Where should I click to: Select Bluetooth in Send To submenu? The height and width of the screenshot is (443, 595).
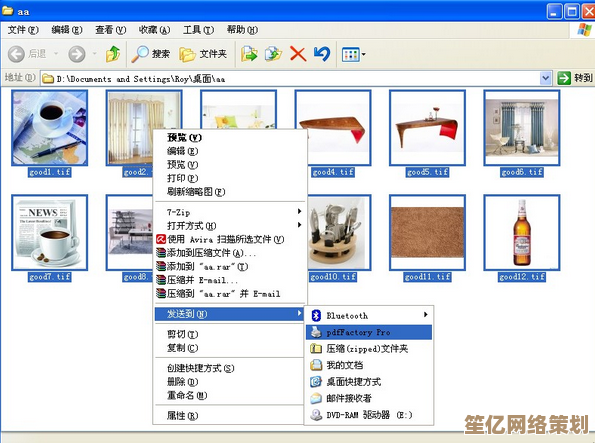point(369,315)
